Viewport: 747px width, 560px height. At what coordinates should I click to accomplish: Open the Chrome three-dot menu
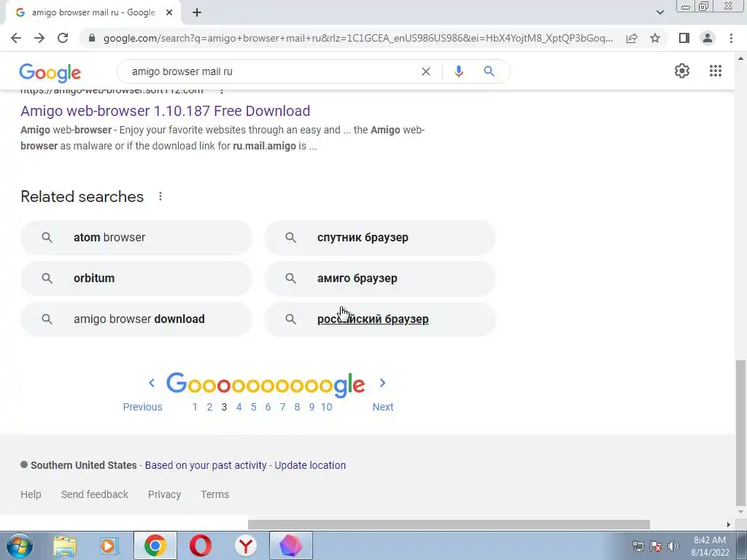point(731,38)
